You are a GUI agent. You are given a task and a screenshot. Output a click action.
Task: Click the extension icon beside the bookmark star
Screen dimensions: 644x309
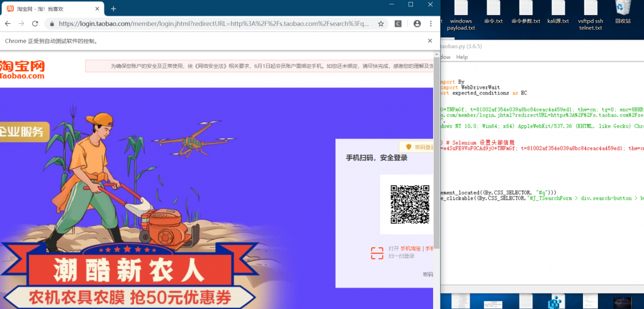[398, 24]
